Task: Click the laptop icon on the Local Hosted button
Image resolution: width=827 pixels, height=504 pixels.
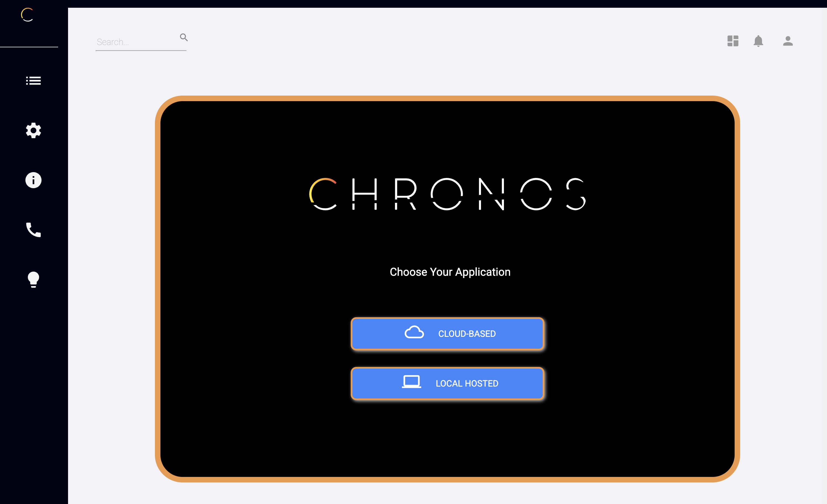Action: coord(412,382)
